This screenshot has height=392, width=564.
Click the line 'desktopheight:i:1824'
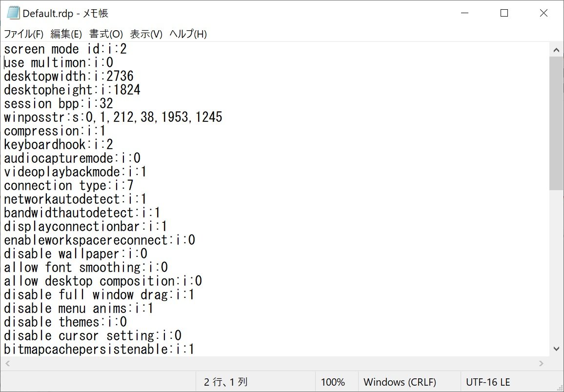[x=72, y=90]
